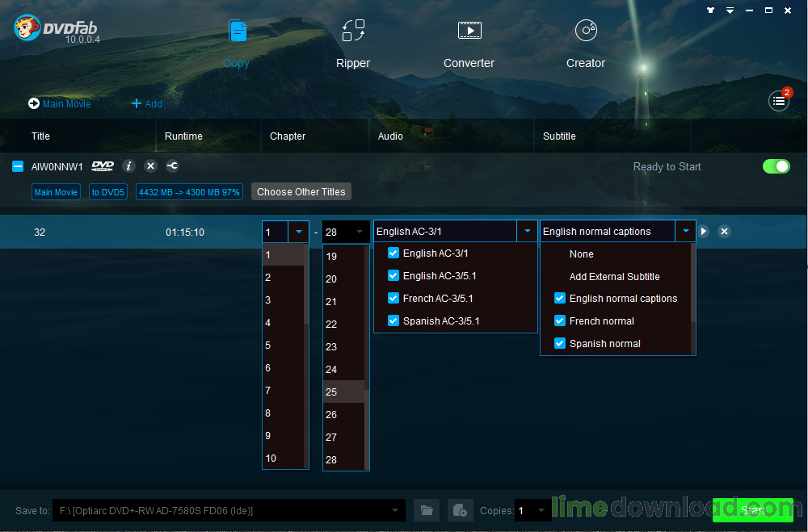This screenshot has height=532, width=808.
Task: Click the Subtitle column header
Action: (559, 136)
